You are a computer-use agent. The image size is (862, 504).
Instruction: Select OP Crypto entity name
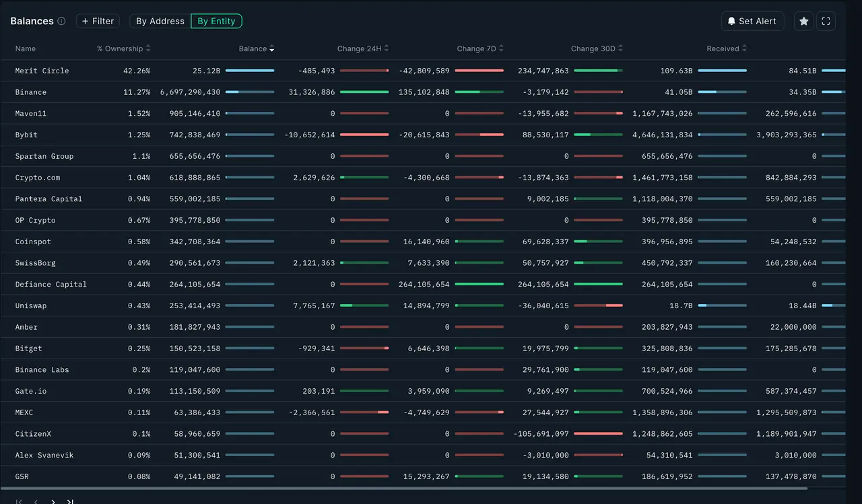(35, 220)
